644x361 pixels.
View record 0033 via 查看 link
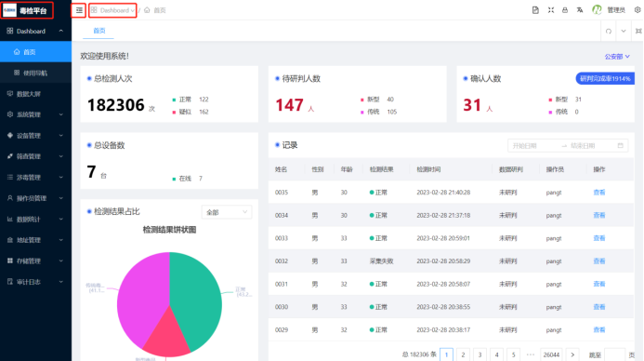click(598, 238)
